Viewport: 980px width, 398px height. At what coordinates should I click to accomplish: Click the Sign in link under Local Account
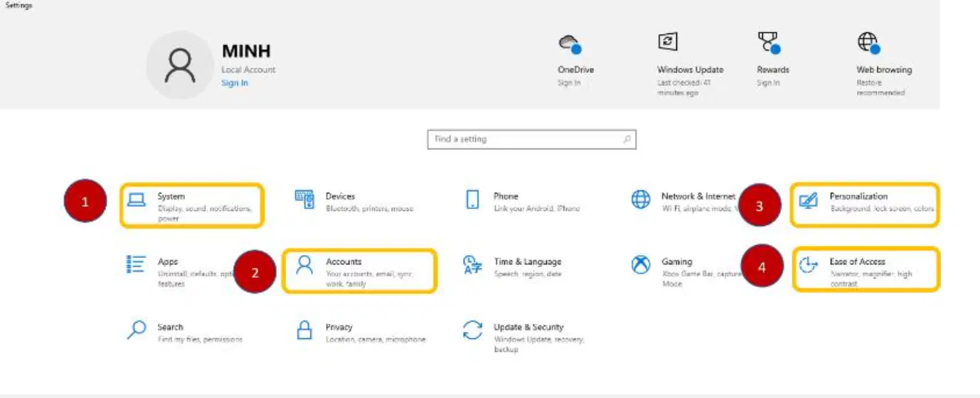point(235,82)
